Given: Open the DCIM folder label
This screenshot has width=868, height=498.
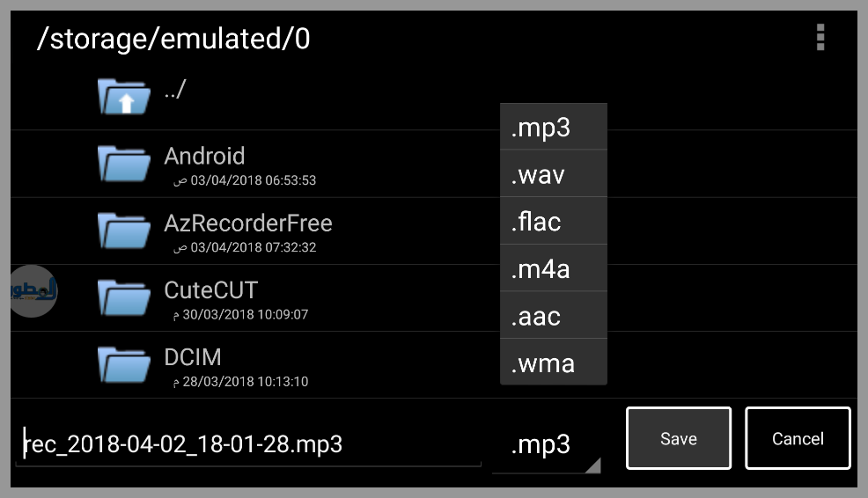Looking at the screenshot, I should [193, 357].
